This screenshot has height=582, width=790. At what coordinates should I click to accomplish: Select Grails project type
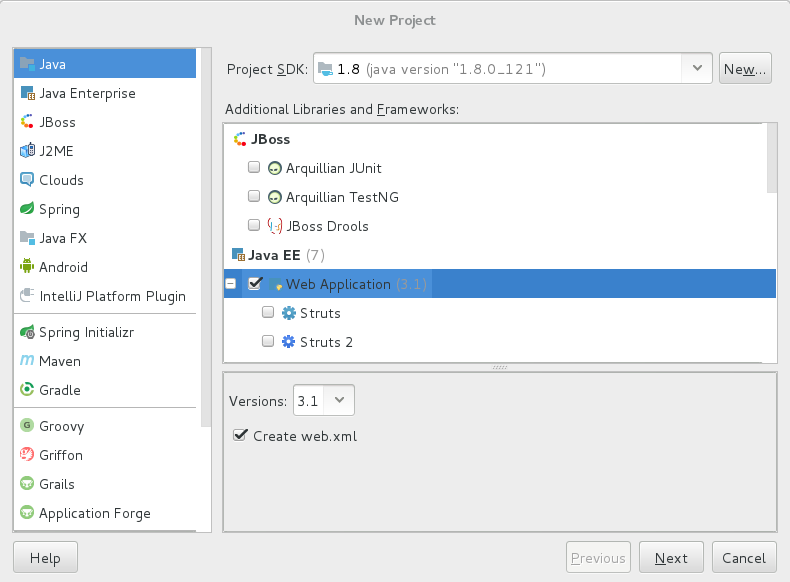pos(105,484)
